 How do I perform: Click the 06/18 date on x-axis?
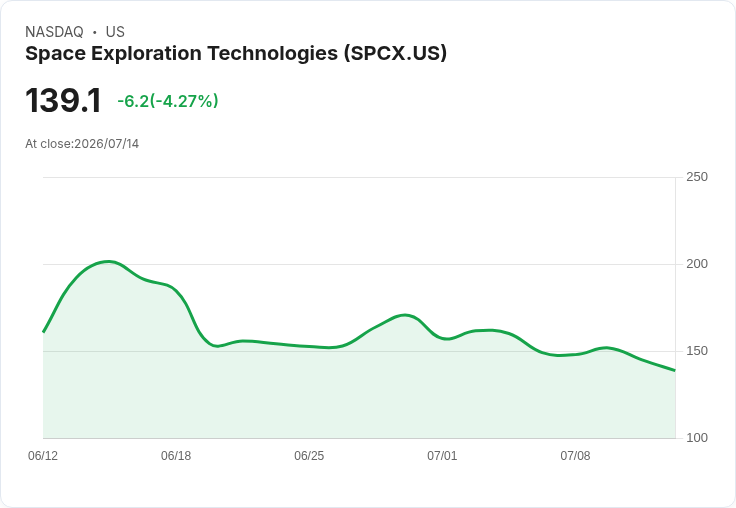pos(176,456)
